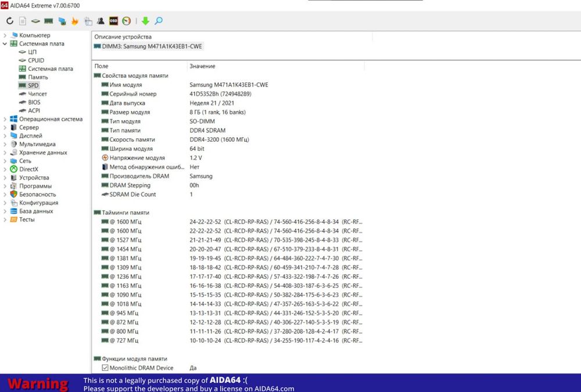Select ЦП under Системная плата

click(32, 52)
